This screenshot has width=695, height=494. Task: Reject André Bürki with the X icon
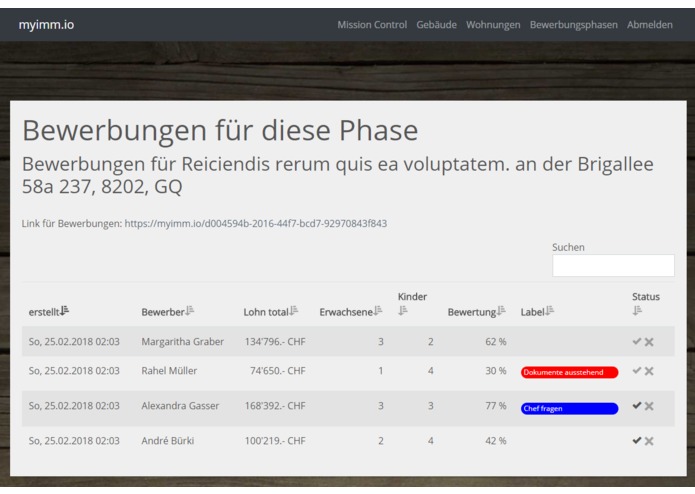(649, 441)
